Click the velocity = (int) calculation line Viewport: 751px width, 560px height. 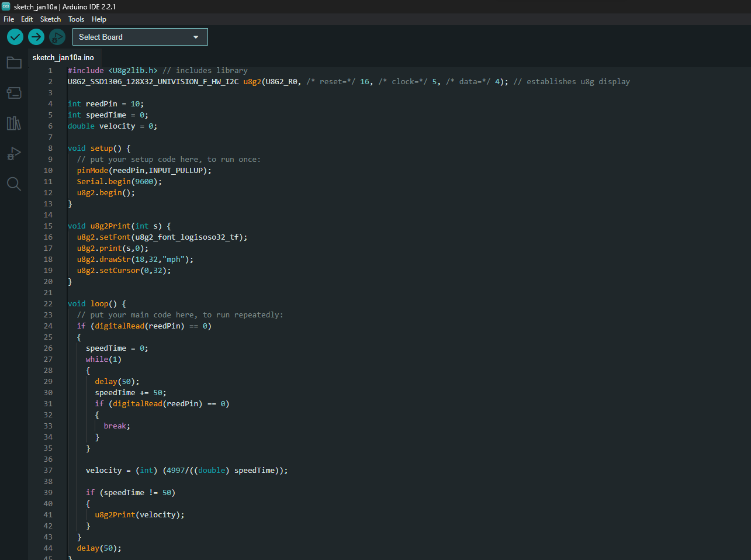tap(187, 470)
